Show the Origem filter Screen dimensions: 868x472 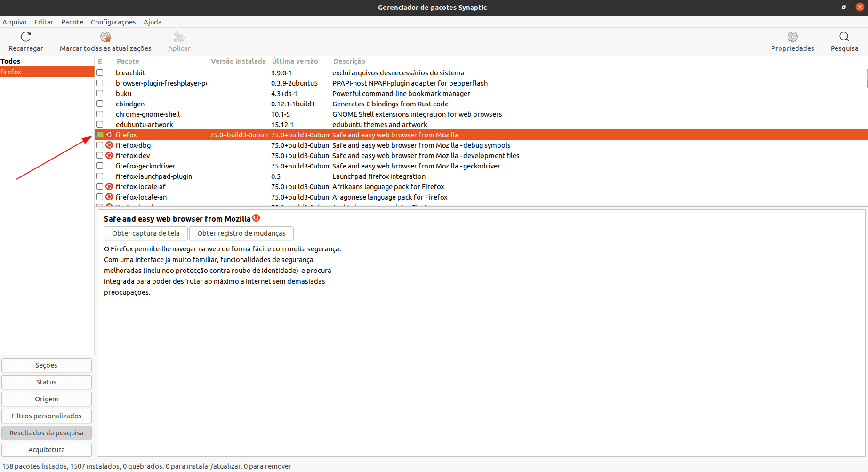[x=47, y=399]
